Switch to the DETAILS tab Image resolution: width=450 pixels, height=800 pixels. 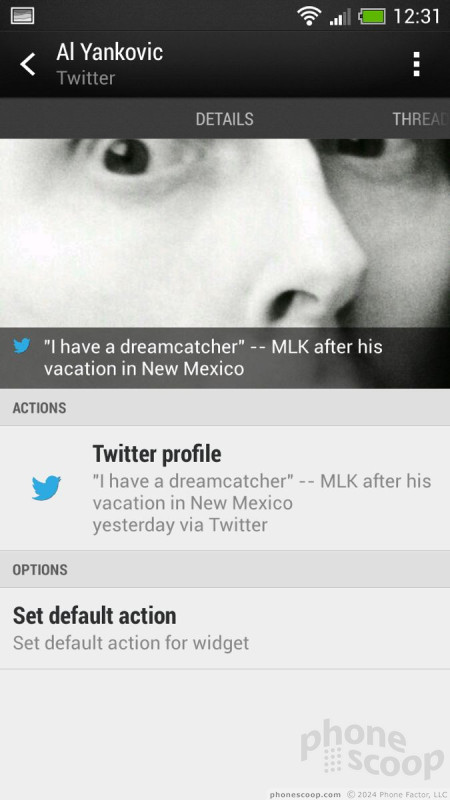tap(224, 119)
